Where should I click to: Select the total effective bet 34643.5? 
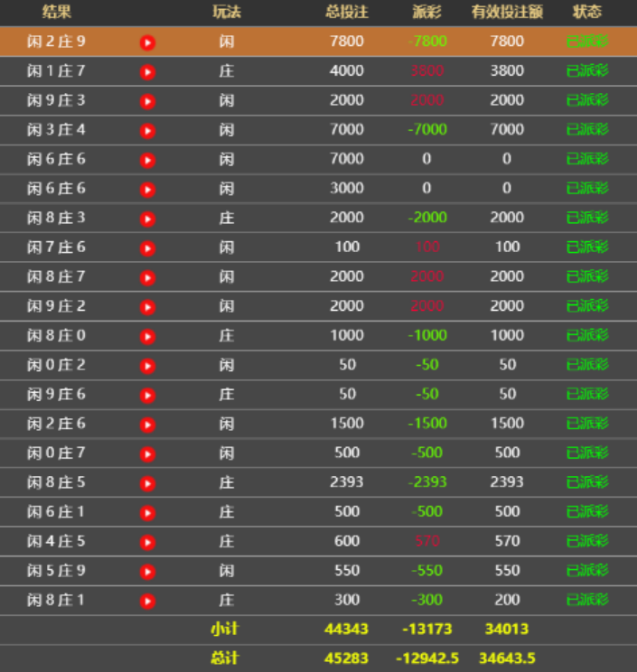[x=507, y=658]
